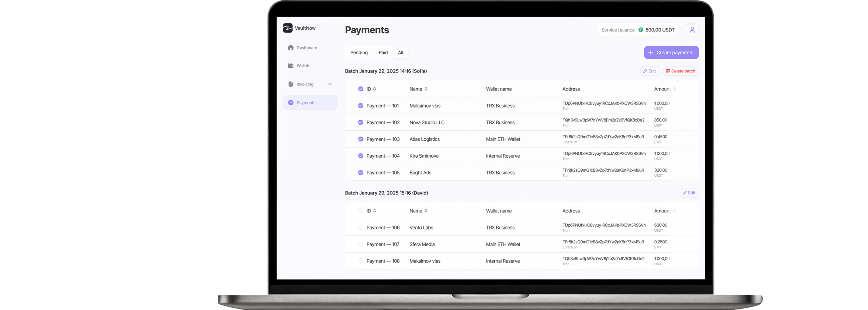Expand the Invoicing menu chevron
The width and height of the screenshot is (868, 310).
(329, 84)
